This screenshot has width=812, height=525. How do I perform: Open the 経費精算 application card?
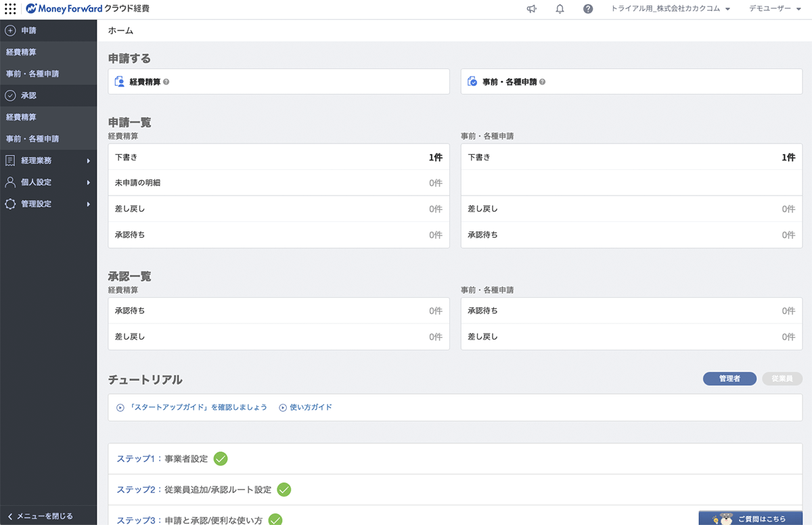[x=279, y=82]
